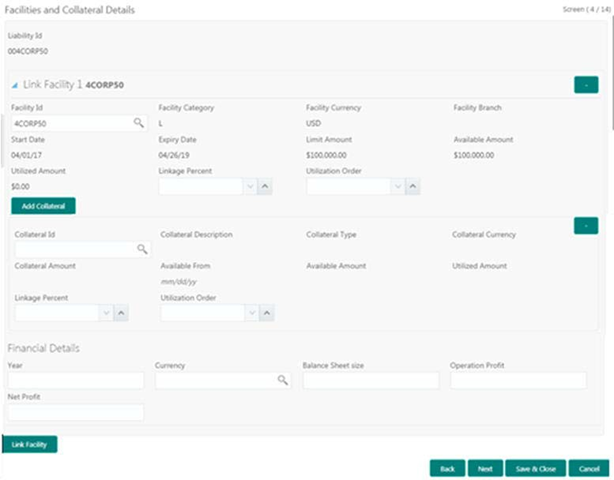The height and width of the screenshot is (480, 614).
Task: Open Currency lookup magnifier in Financial Details
Action: click(x=283, y=380)
